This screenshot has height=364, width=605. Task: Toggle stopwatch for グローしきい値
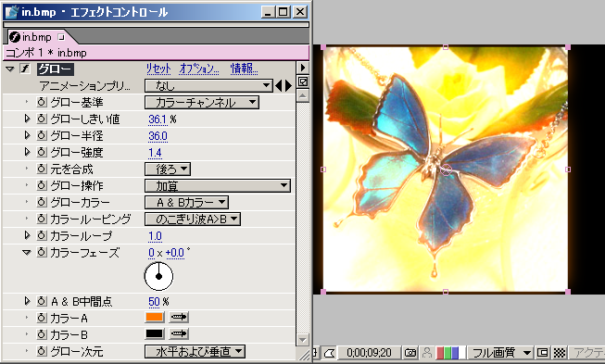click(42, 119)
